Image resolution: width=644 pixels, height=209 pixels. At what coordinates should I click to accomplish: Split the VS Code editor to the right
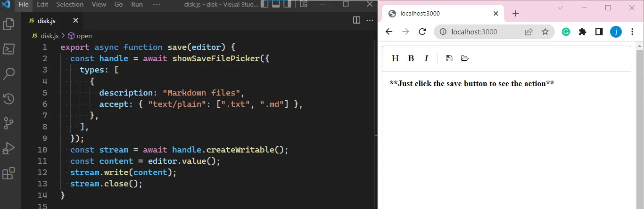(356, 20)
